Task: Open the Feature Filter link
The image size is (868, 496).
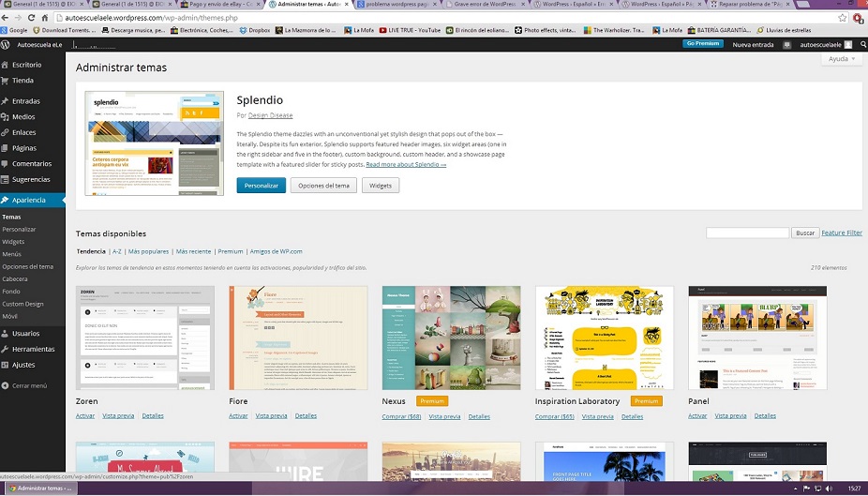Action: click(842, 233)
